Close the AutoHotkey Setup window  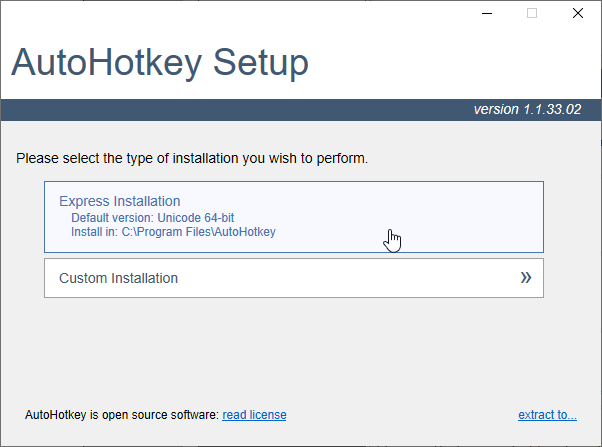[578, 14]
